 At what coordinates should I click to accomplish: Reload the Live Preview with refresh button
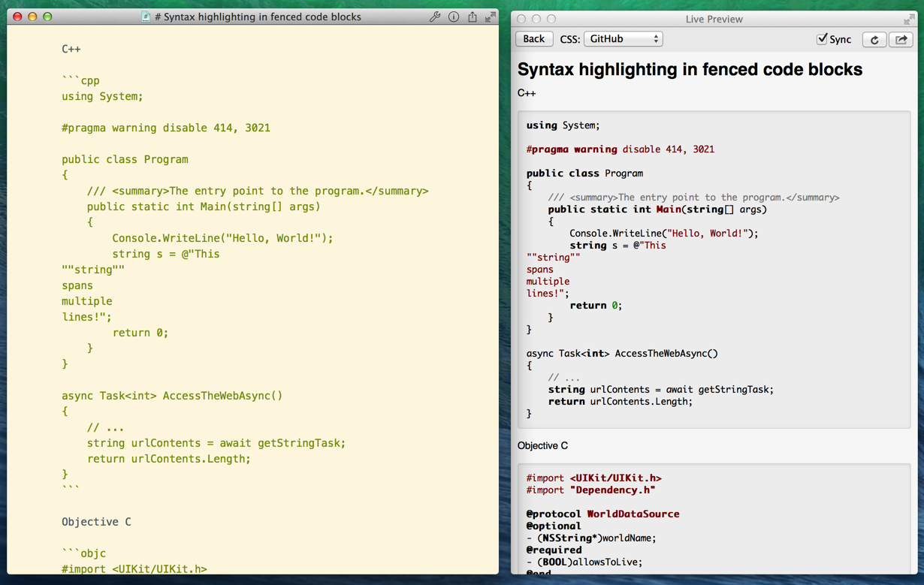click(874, 39)
